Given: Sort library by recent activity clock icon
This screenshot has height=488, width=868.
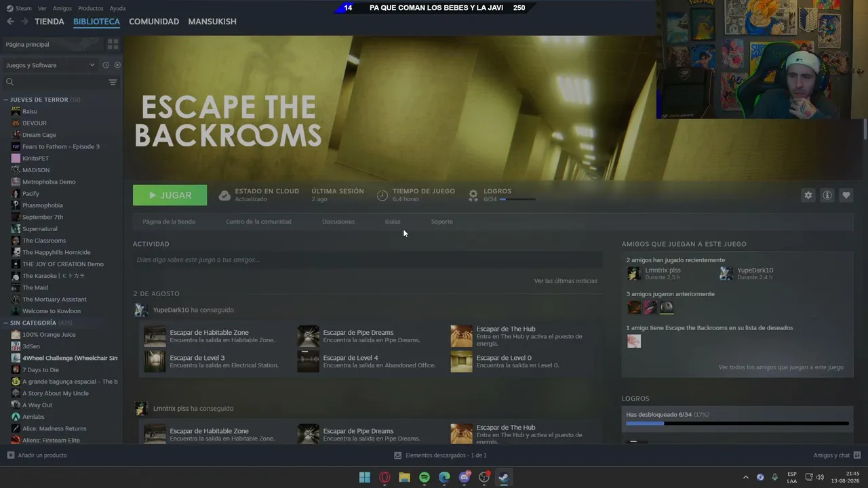Looking at the screenshot, I should tap(106, 65).
